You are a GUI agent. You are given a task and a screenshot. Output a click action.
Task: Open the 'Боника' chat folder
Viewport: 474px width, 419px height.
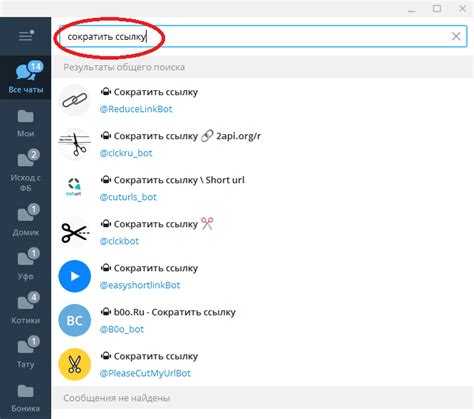pyautogui.click(x=26, y=398)
